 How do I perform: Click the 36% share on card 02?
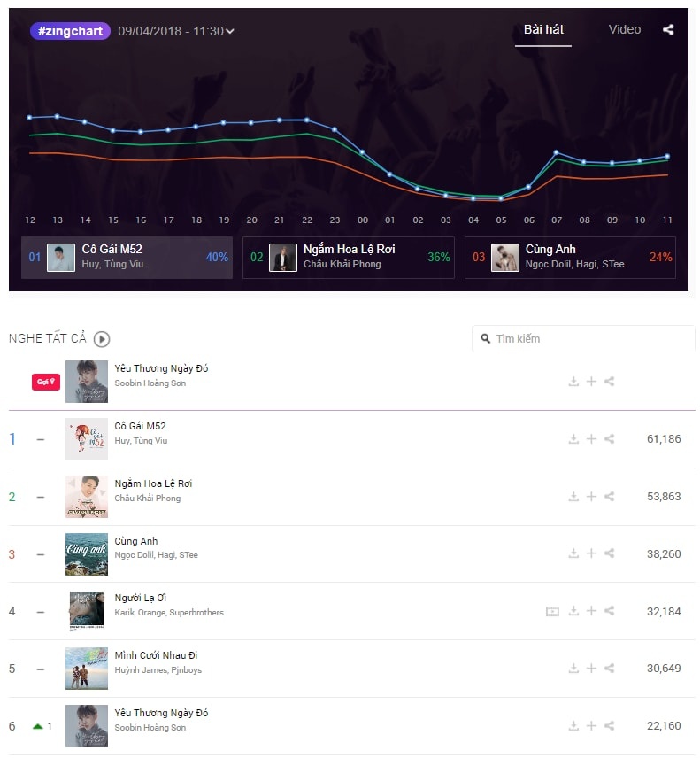pos(439,257)
